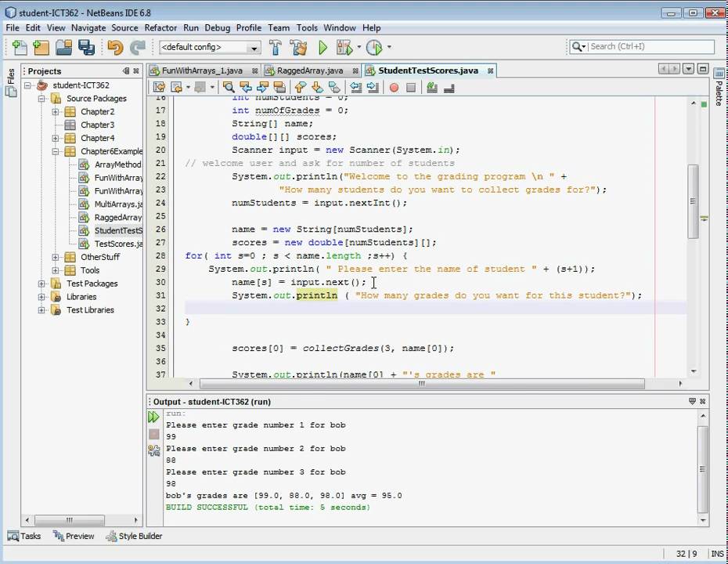Expand the OtherStuff package

(56, 258)
